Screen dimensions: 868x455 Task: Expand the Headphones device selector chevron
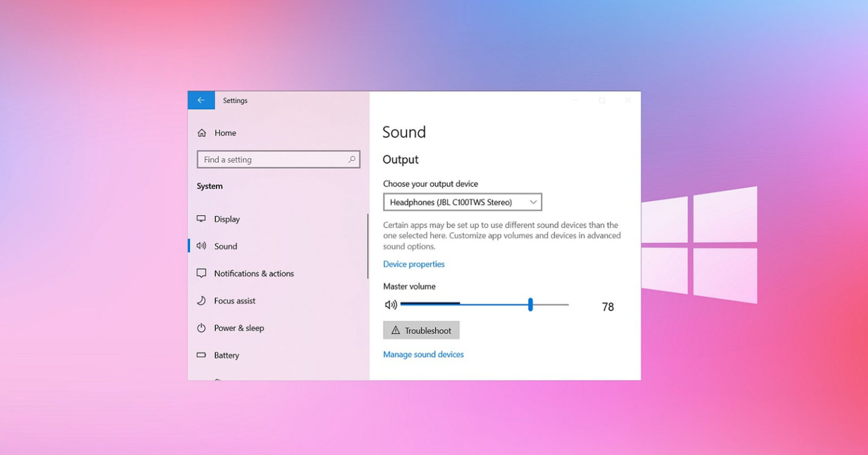click(x=532, y=202)
